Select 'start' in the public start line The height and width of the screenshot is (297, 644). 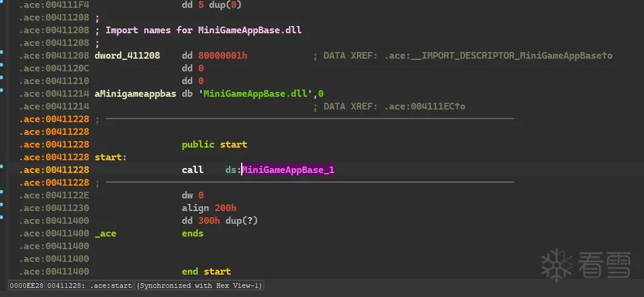[x=233, y=145]
